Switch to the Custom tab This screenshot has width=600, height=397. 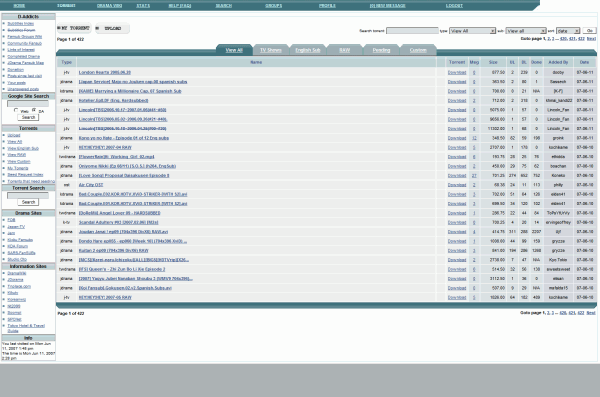click(x=418, y=50)
